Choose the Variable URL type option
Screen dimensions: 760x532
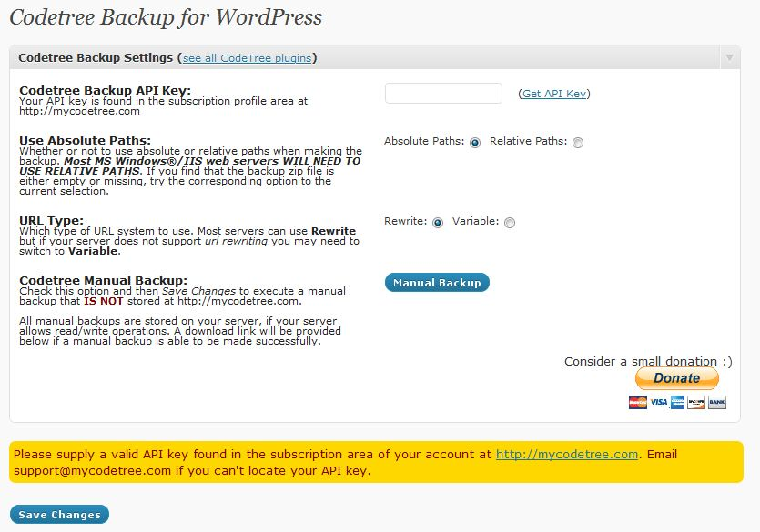(510, 222)
